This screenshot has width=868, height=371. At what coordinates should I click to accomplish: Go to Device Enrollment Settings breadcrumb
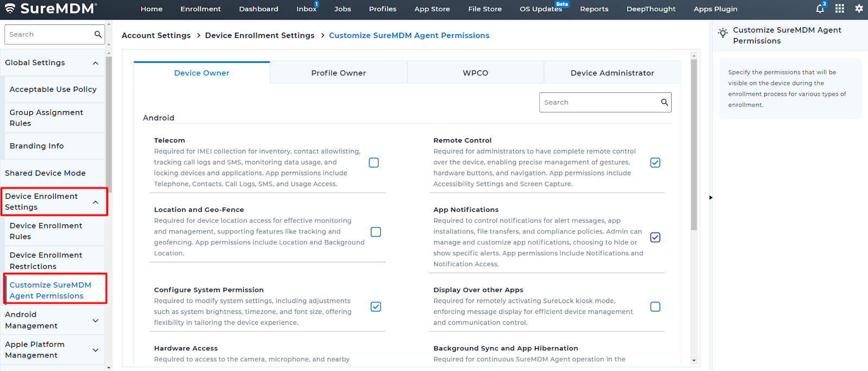pyautogui.click(x=260, y=35)
